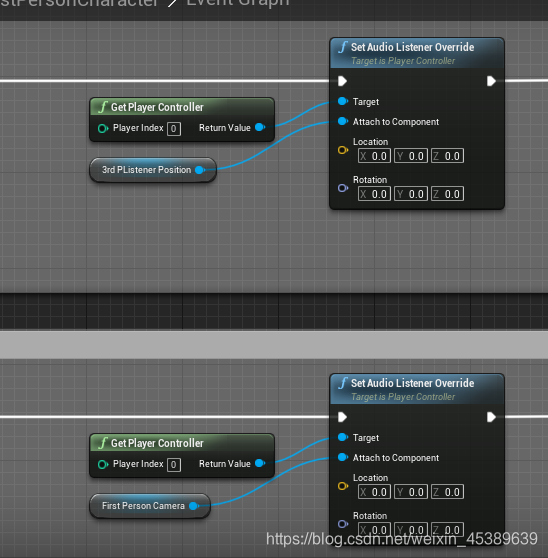Click Player Index pin on bottom Get Player Controller
Image resolution: width=548 pixels, height=558 pixels.
(x=103, y=464)
